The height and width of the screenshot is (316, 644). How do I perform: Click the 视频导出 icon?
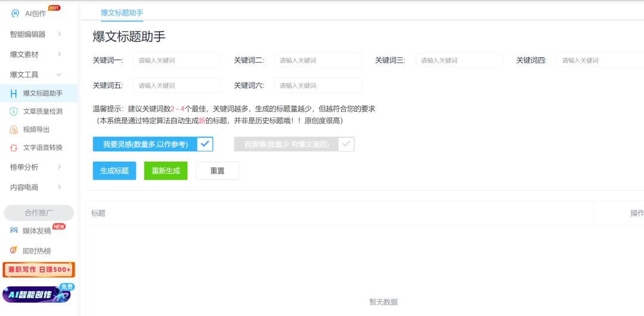[x=14, y=129]
